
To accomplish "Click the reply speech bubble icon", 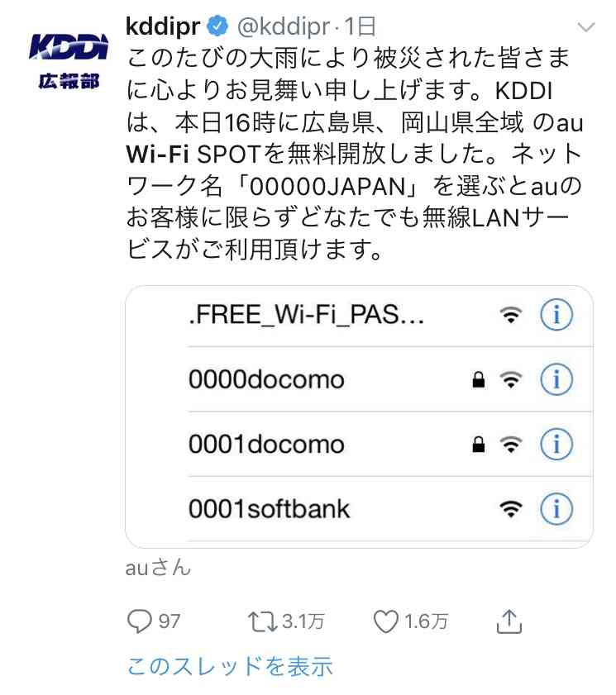I will tap(139, 621).
